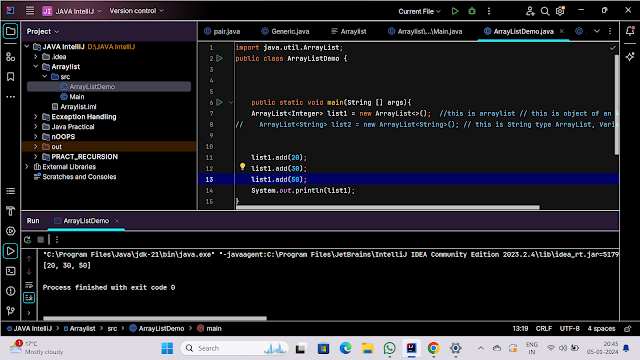The height and width of the screenshot is (360, 640).
Task: Collapse the Arraylist module
Action: pyautogui.click(x=36, y=67)
